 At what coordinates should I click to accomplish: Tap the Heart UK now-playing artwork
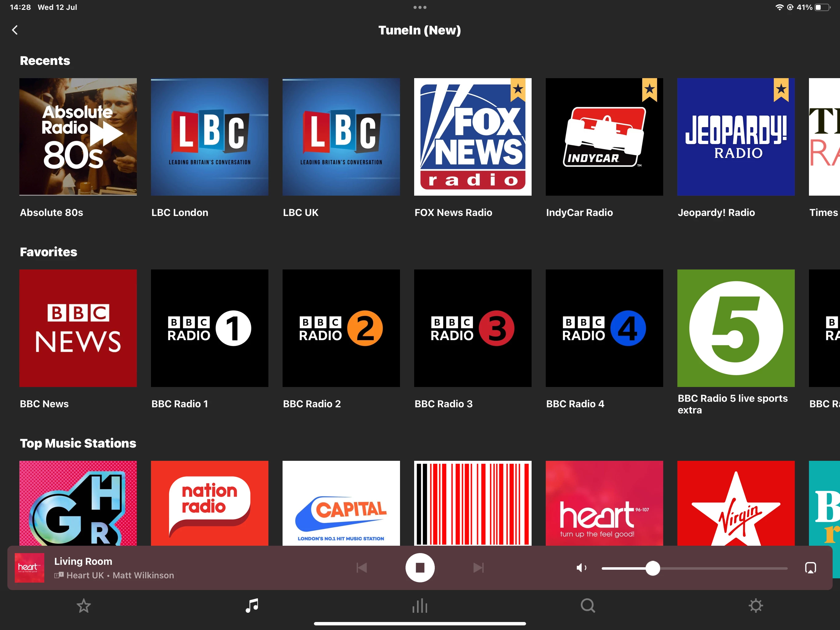[29, 568]
